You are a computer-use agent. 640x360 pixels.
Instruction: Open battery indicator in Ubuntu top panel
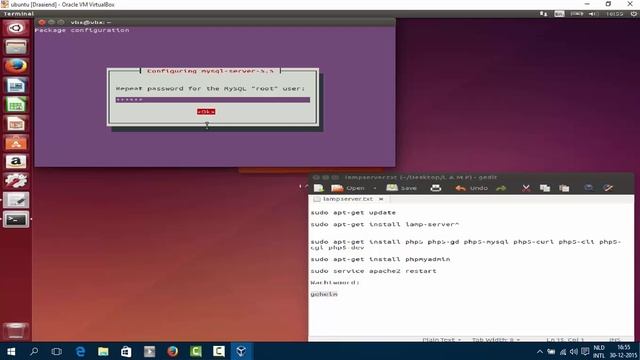pos(576,14)
